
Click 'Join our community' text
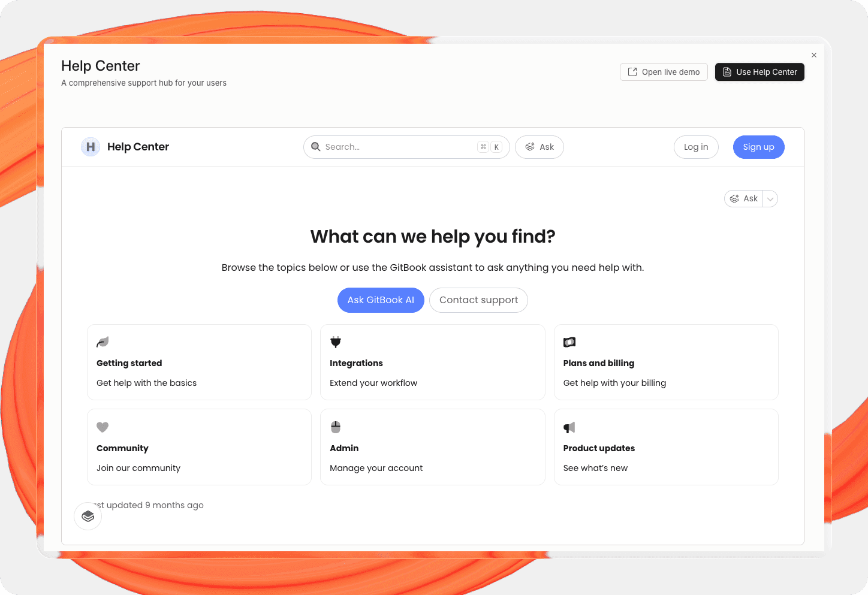[138, 468]
